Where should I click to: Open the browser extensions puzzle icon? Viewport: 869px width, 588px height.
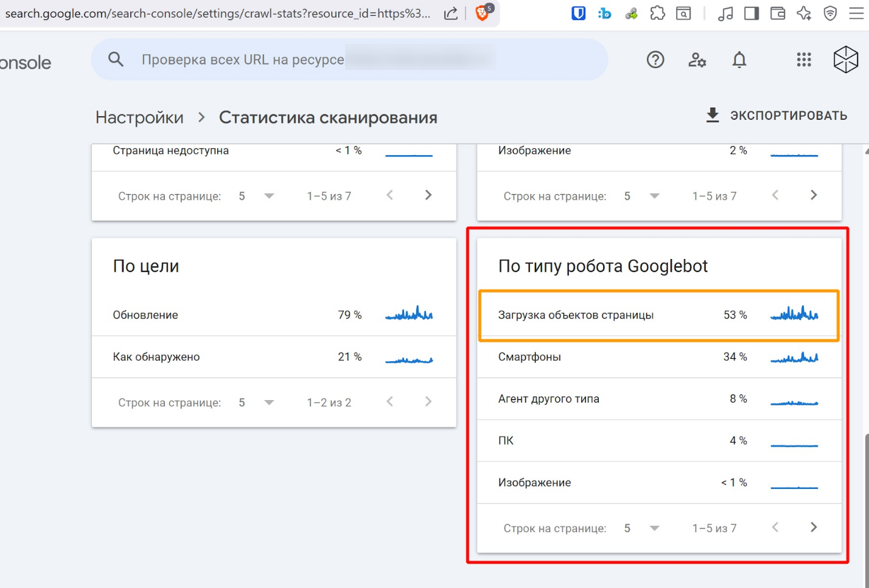657,13
